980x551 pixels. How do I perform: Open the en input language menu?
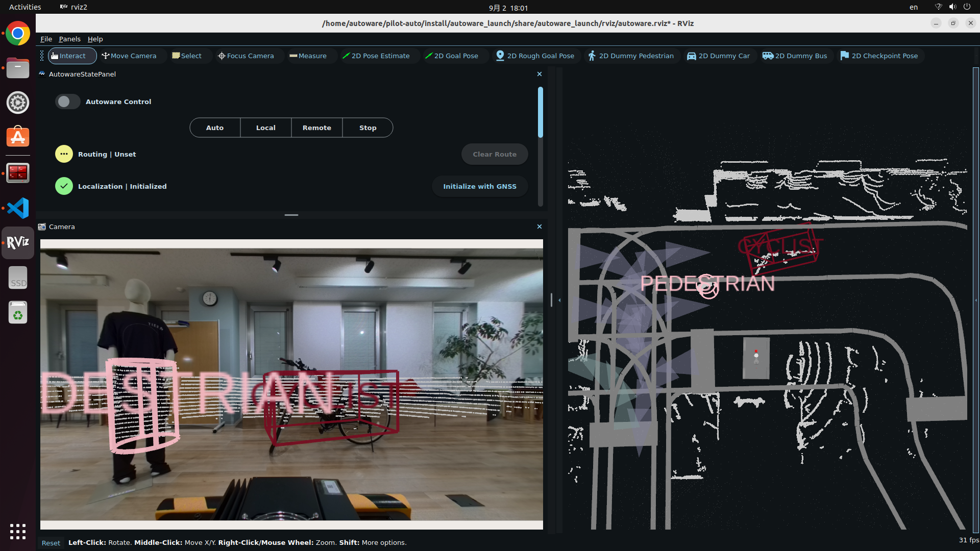pos(914,7)
